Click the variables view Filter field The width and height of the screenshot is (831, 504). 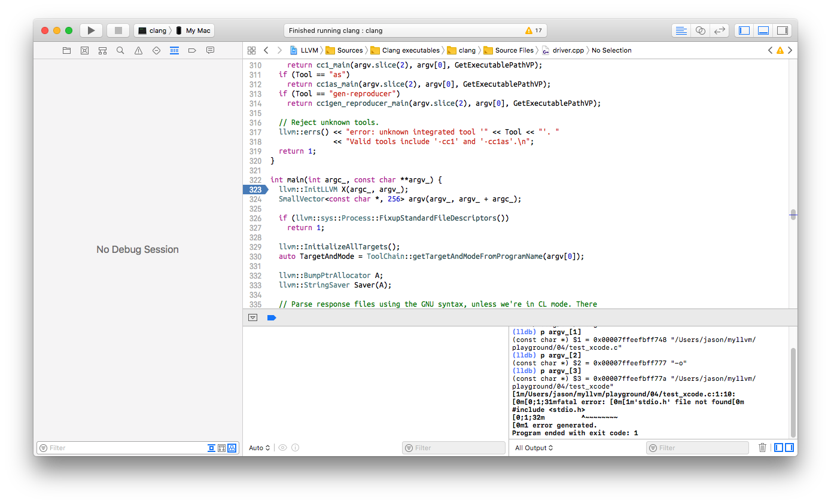(453, 448)
